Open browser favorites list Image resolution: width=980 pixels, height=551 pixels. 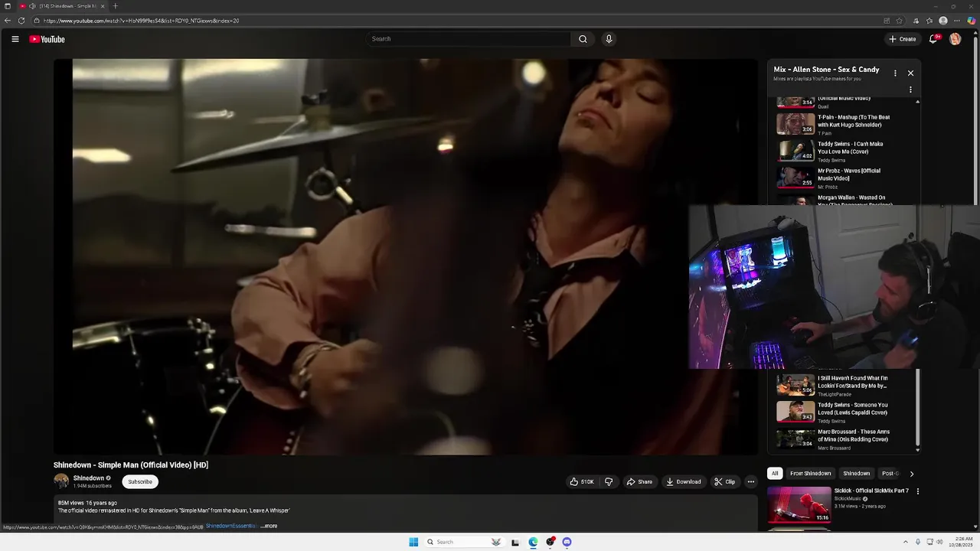[x=929, y=21]
